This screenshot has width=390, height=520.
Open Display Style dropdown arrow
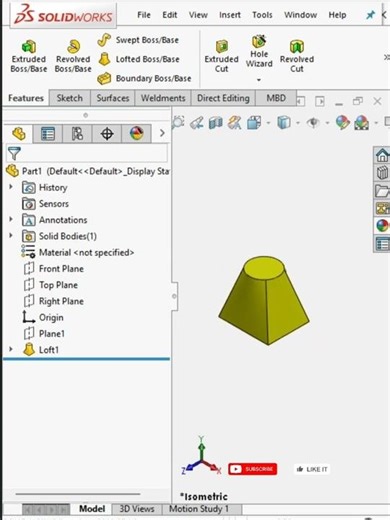tap(298, 123)
